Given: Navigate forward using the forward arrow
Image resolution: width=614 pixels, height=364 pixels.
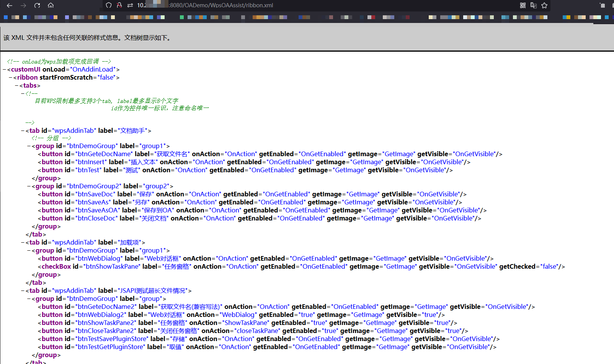Looking at the screenshot, I should (24, 5).
